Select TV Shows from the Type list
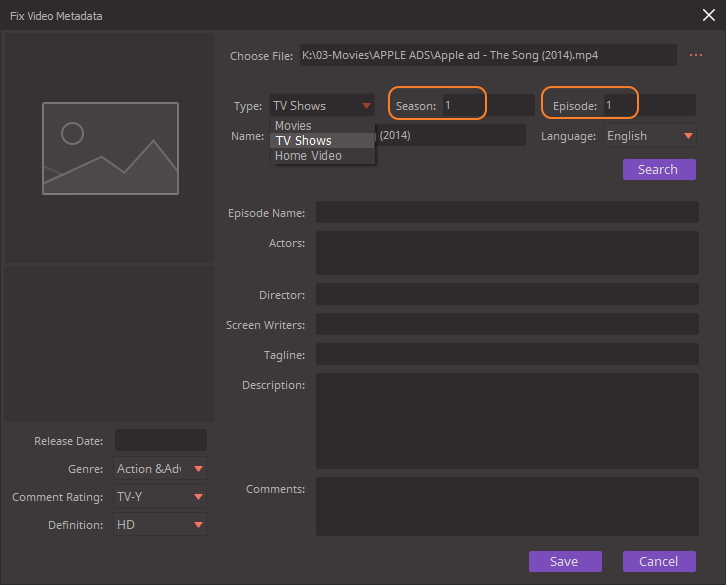 pyautogui.click(x=322, y=140)
